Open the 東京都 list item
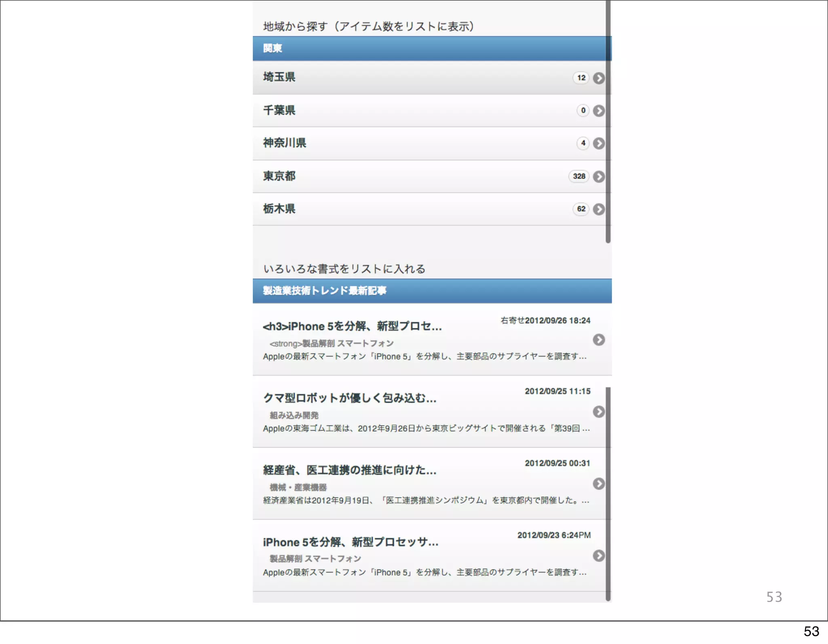 (x=279, y=176)
